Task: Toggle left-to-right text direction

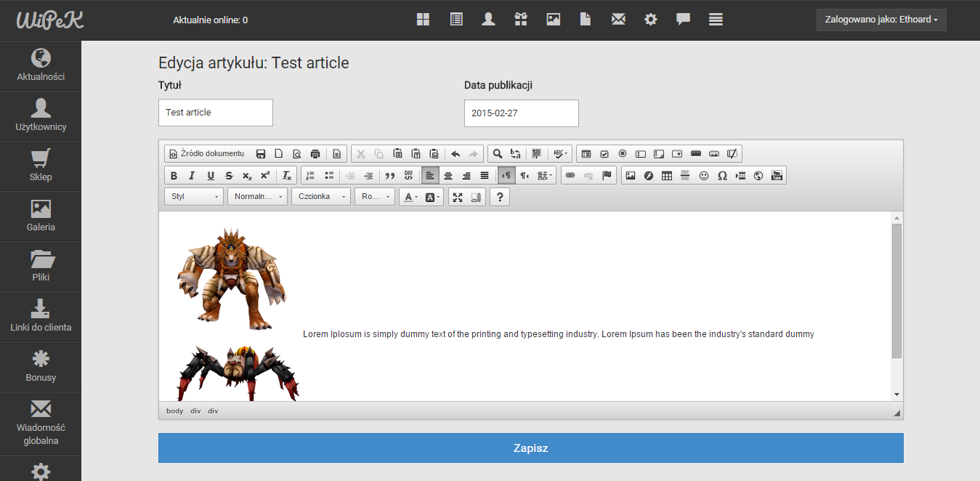Action: (x=506, y=176)
